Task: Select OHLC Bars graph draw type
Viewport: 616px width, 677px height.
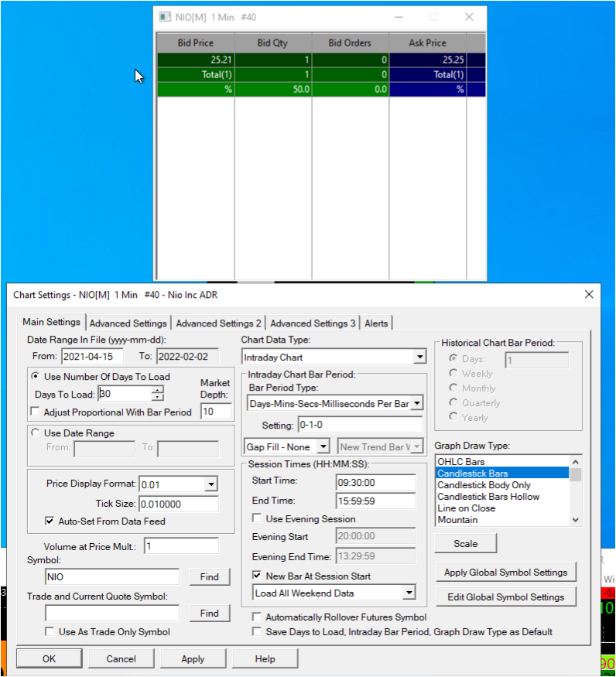Action: [x=503, y=462]
